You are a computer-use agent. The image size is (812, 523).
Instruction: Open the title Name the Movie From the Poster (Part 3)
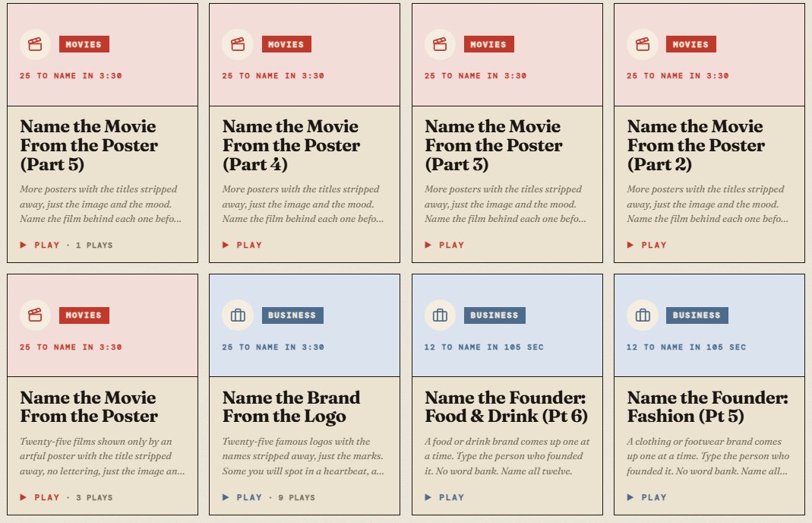tap(494, 145)
